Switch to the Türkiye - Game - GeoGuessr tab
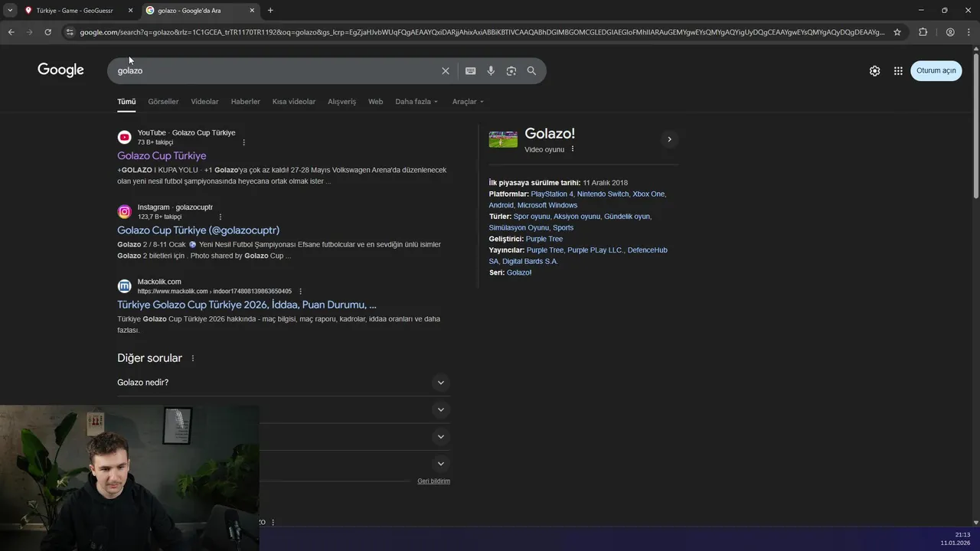Viewport: 980px width, 551px height. click(x=74, y=10)
